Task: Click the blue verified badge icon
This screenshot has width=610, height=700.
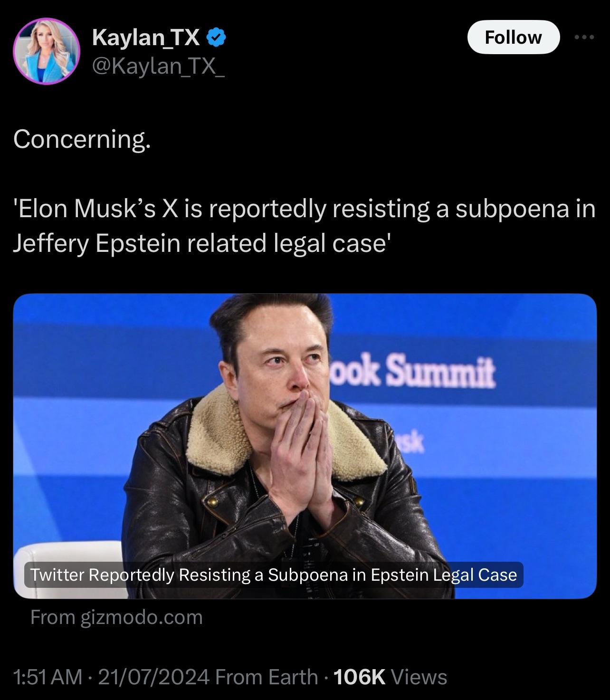Action: tap(215, 37)
